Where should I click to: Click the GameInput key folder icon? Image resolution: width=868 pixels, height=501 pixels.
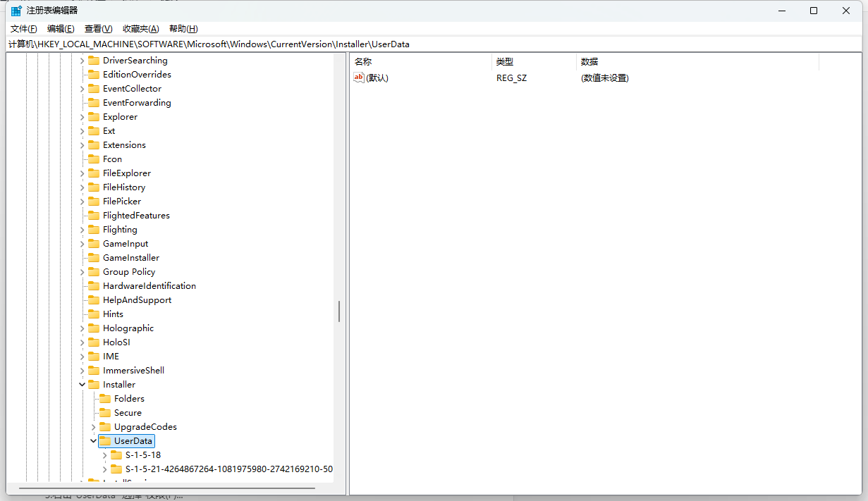[x=94, y=243]
